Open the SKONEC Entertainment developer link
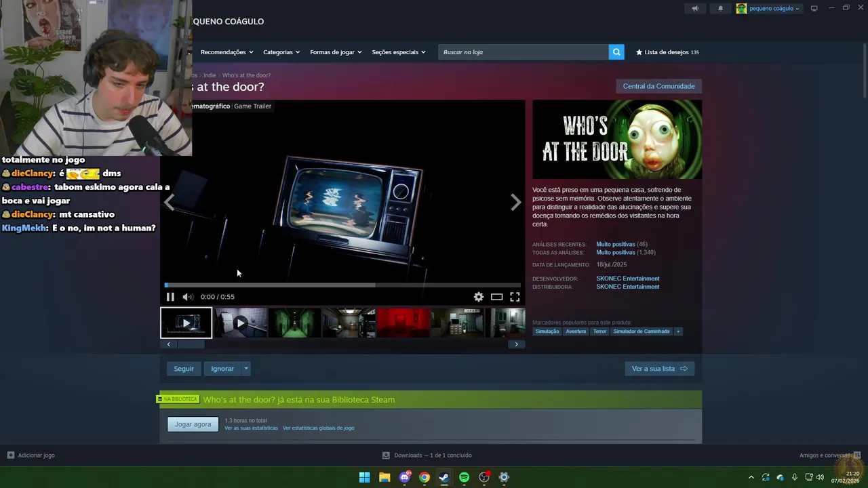Viewport: 868px width, 488px height. pyautogui.click(x=627, y=279)
